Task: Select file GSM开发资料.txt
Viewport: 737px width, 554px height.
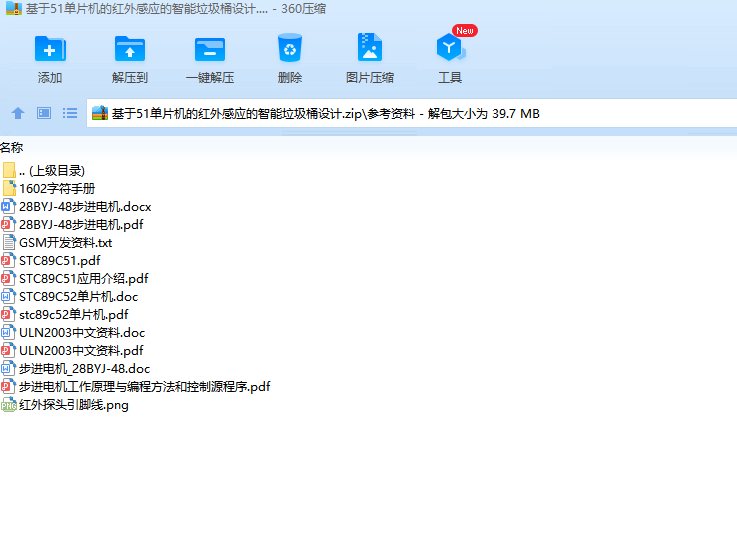Action: 57,242
